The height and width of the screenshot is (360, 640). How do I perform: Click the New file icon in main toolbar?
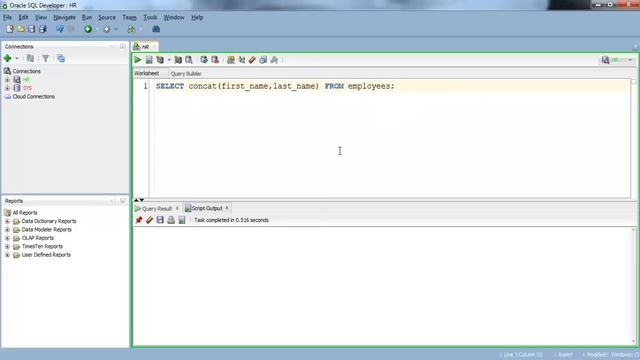point(10,29)
